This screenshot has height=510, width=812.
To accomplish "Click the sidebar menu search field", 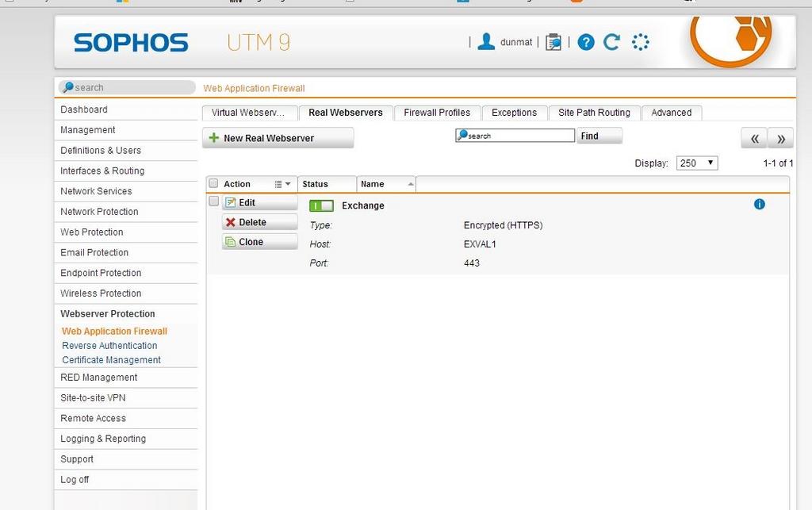I will click(x=127, y=87).
